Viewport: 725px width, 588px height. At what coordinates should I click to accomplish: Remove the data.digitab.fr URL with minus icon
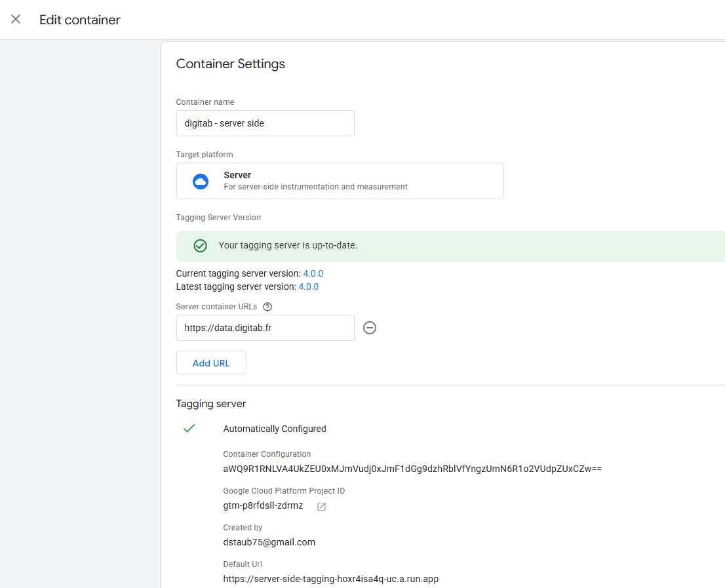point(370,328)
